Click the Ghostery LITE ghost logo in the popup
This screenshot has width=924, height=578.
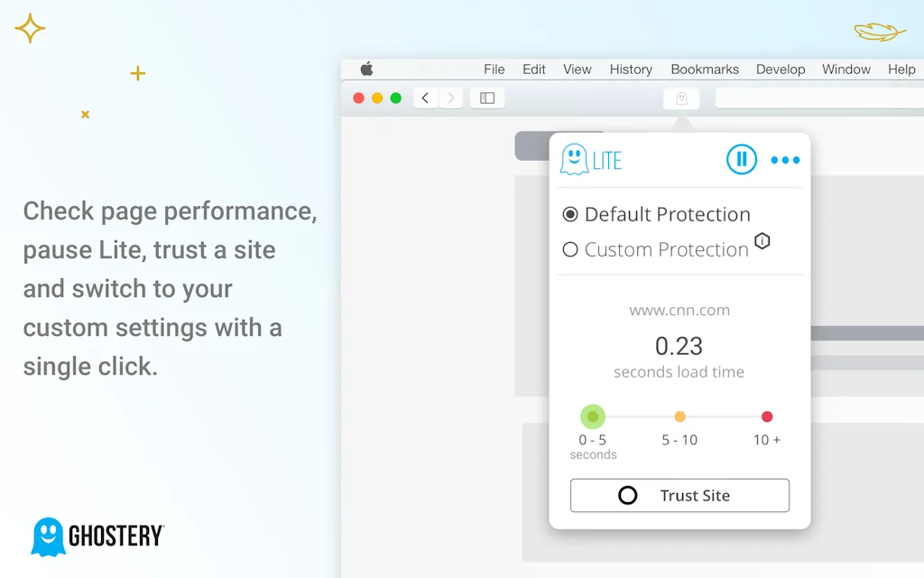tap(575, 159)
